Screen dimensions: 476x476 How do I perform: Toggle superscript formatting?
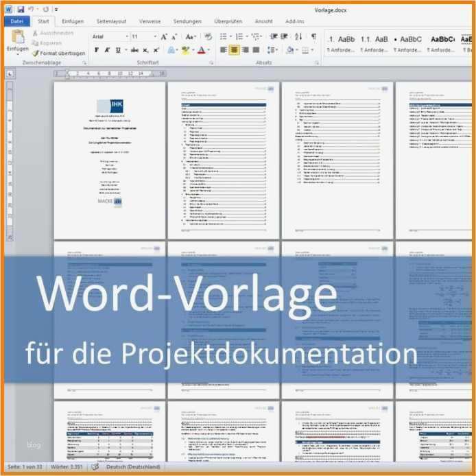[156, 50]
